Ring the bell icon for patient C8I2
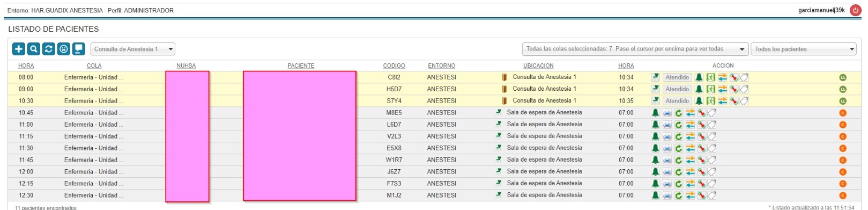868x210 pixels. pos(699,77)
